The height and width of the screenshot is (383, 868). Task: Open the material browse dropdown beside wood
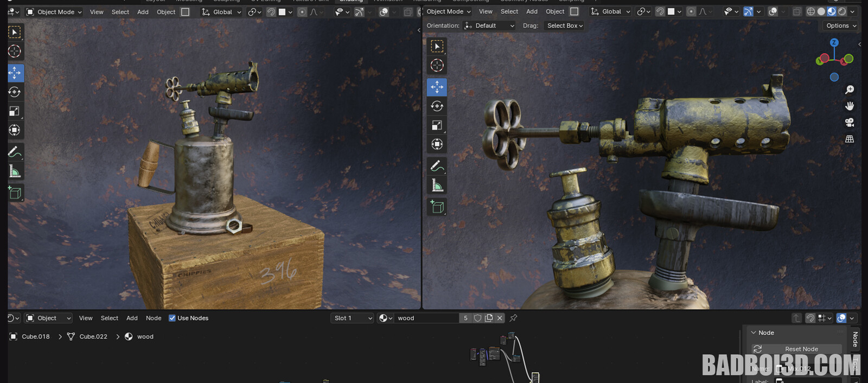pos(386,318)
